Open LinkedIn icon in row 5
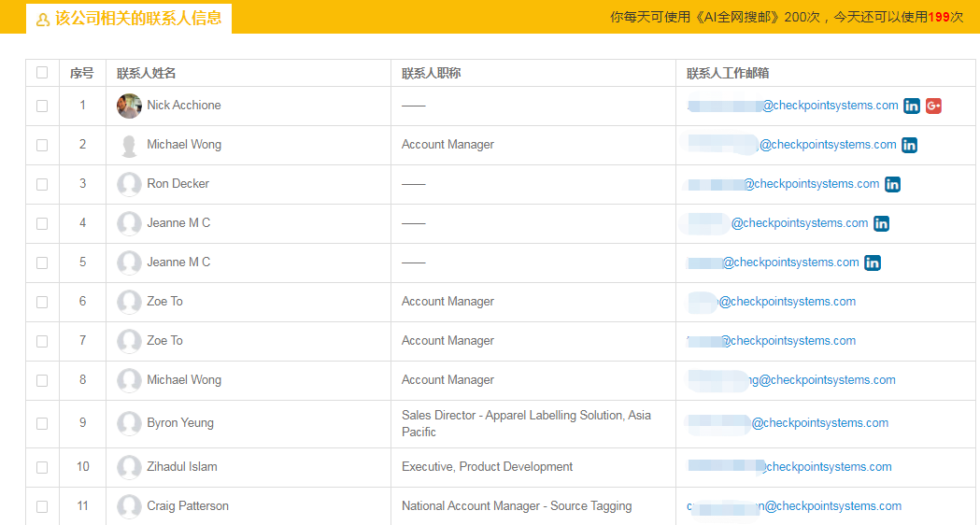This screenshot has width=980, height=525. point(873,263)
